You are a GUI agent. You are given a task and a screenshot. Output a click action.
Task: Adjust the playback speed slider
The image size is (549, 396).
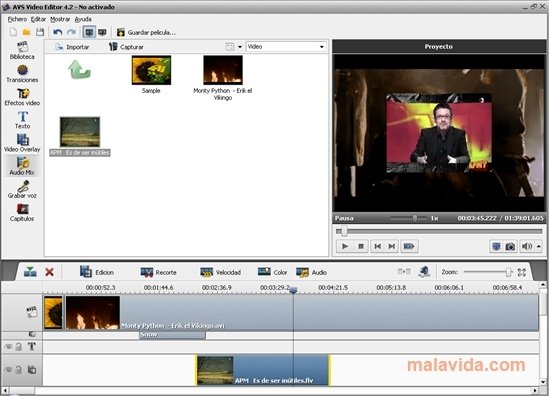[x=415, y=218]
